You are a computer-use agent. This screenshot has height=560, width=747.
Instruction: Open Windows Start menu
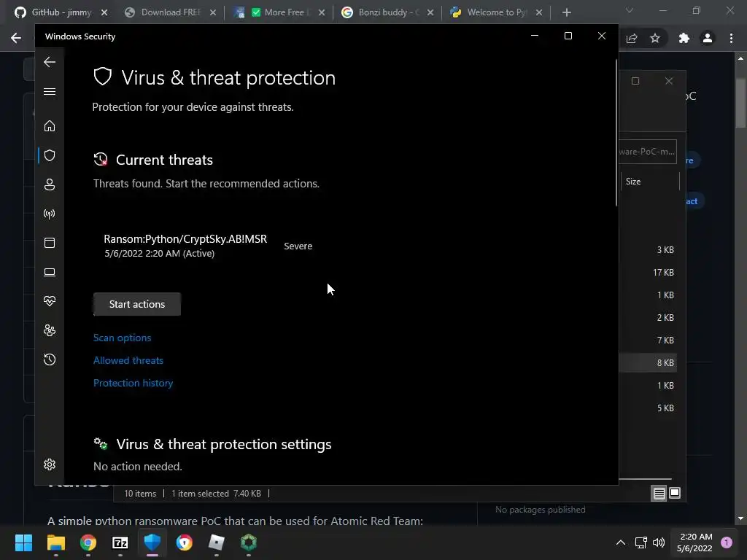point(23,542)
